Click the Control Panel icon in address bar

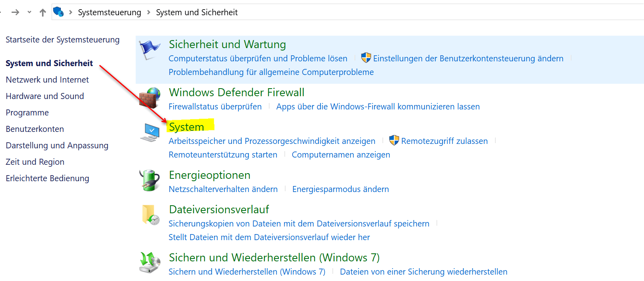coord(58,12)
